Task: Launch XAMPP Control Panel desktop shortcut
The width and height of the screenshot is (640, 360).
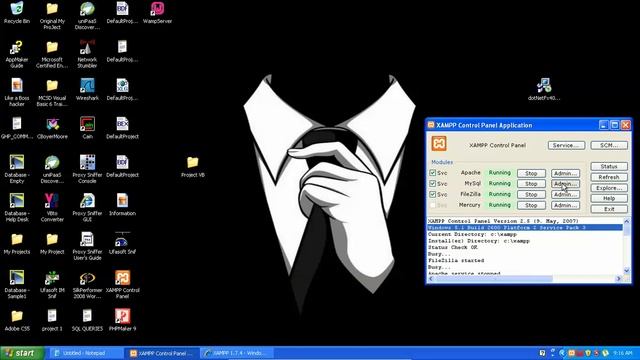Action: click(x=122, y=284)
